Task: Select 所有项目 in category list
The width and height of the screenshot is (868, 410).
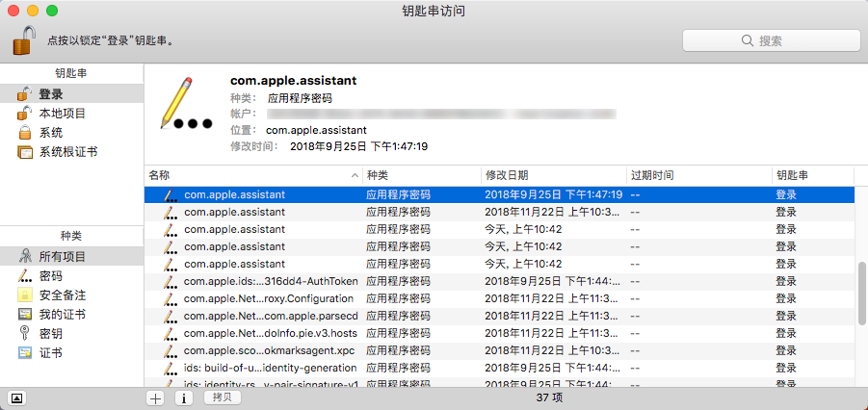Action: pyautogui.click(x=62, y=257)
